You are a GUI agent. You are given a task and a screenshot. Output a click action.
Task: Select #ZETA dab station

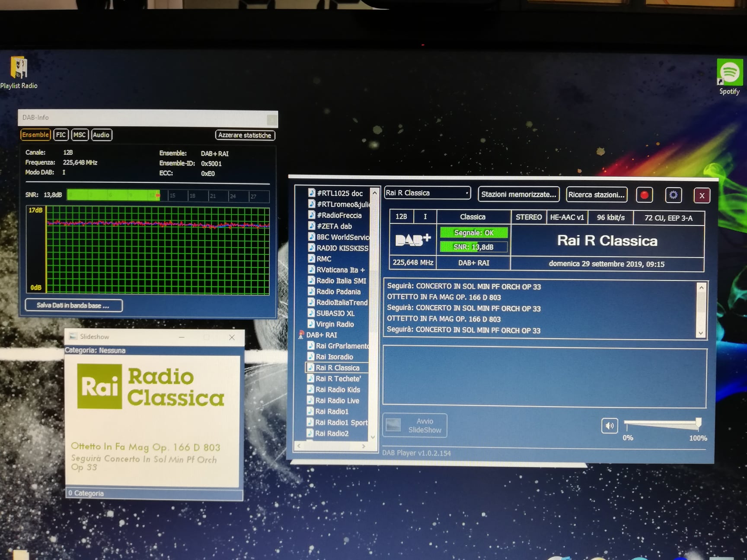click(x=334, y=226)
